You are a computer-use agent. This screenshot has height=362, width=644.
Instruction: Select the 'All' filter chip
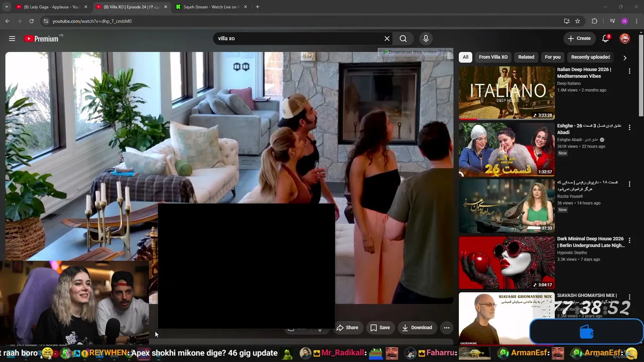point(465,57)
